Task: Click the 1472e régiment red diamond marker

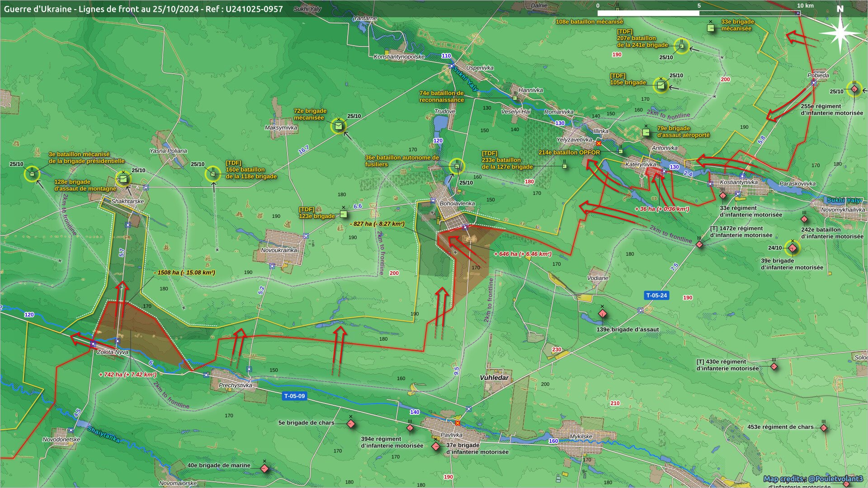Action: coord(699,244)
